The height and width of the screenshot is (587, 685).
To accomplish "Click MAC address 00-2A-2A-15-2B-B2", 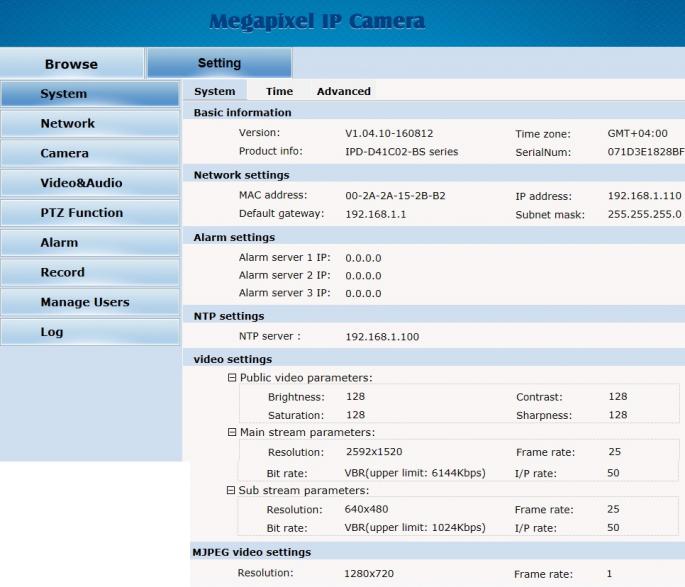I will 395,196.
